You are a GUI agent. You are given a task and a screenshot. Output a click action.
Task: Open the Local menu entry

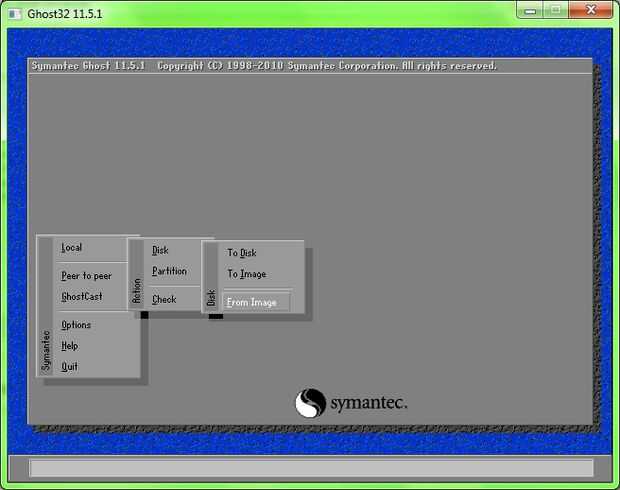click(72, 248)
